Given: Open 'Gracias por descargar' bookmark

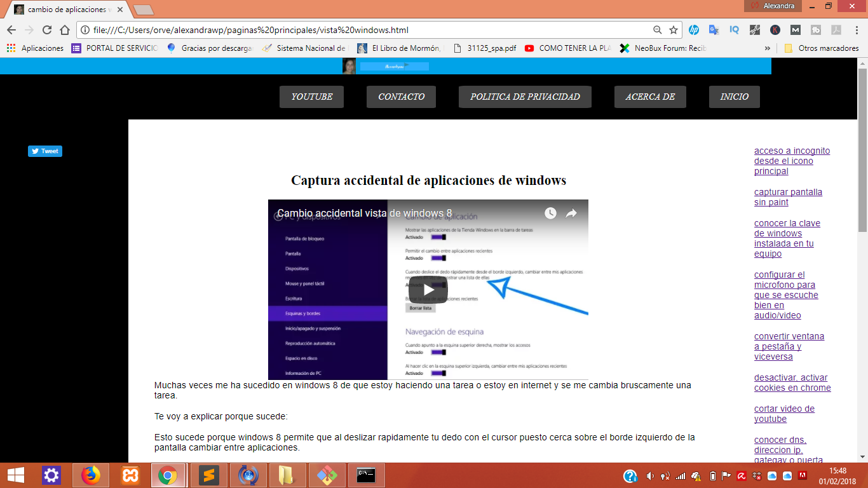Looking at the screenshot, I should click(x=210, y=48).
